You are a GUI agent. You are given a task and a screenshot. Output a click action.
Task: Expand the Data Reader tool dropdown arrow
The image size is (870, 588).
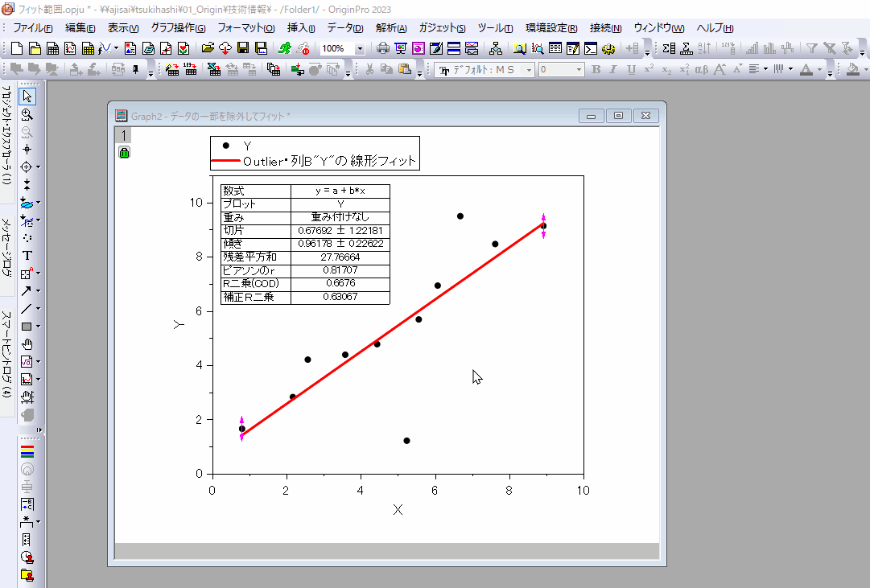coord(38,167)
